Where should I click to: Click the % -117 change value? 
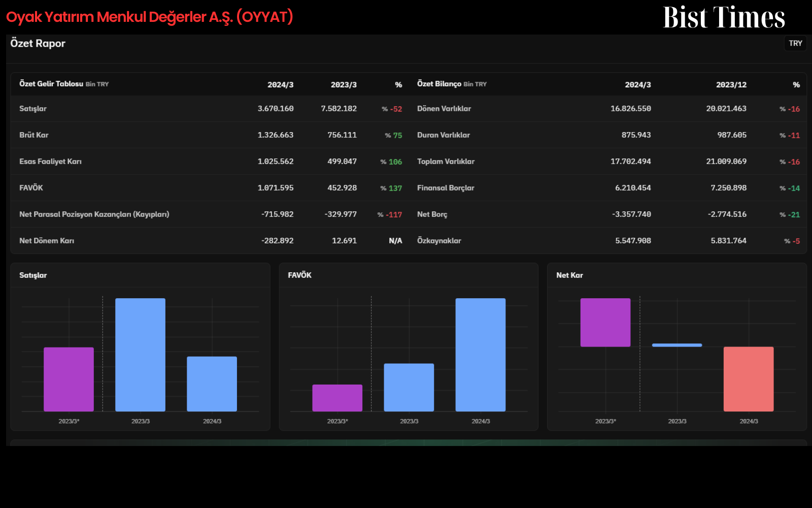click(x=390, y=214)
